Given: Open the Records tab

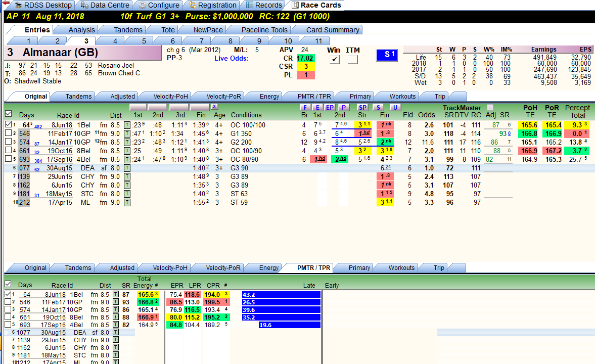Looking at the screenshot, I should 264,5.
